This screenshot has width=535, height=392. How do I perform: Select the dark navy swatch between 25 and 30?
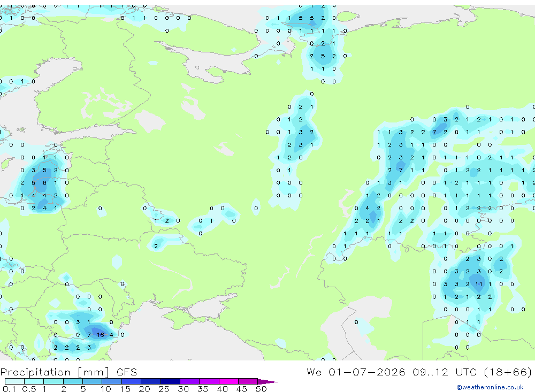click(x=170, y=381)
